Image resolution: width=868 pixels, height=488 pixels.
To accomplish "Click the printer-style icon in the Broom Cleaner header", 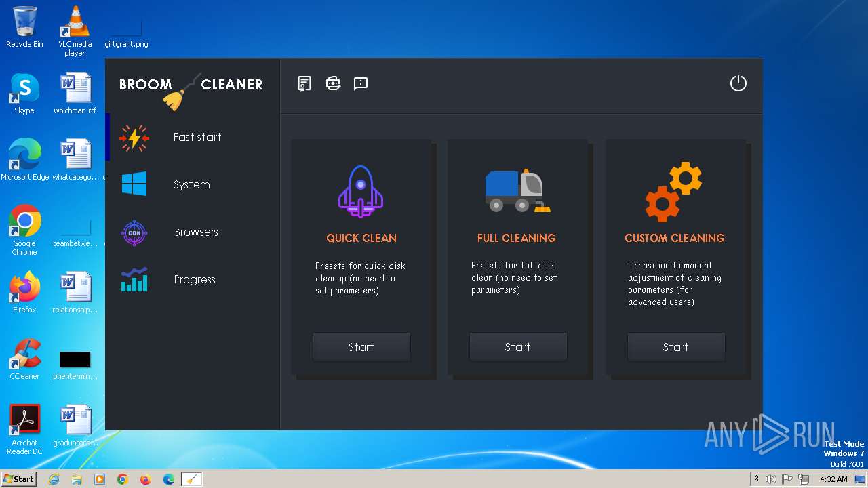I will pos(333,83).
